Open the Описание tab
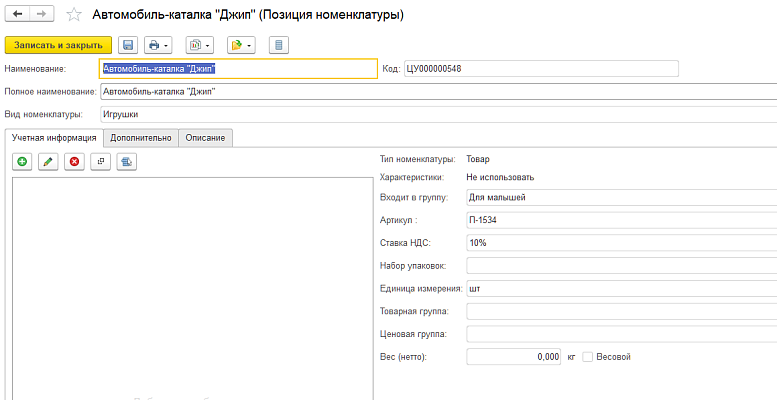Viewport: 777px width, 400px height. (206, 138)
